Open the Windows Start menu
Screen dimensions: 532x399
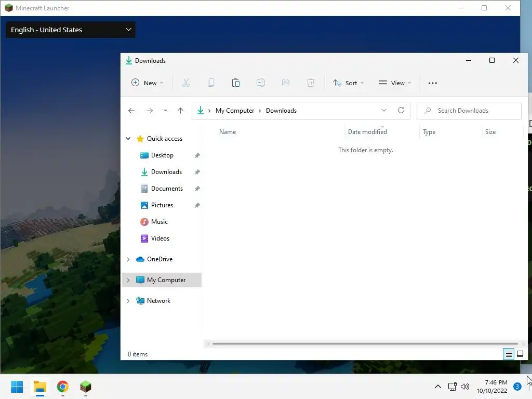[17, 387]
